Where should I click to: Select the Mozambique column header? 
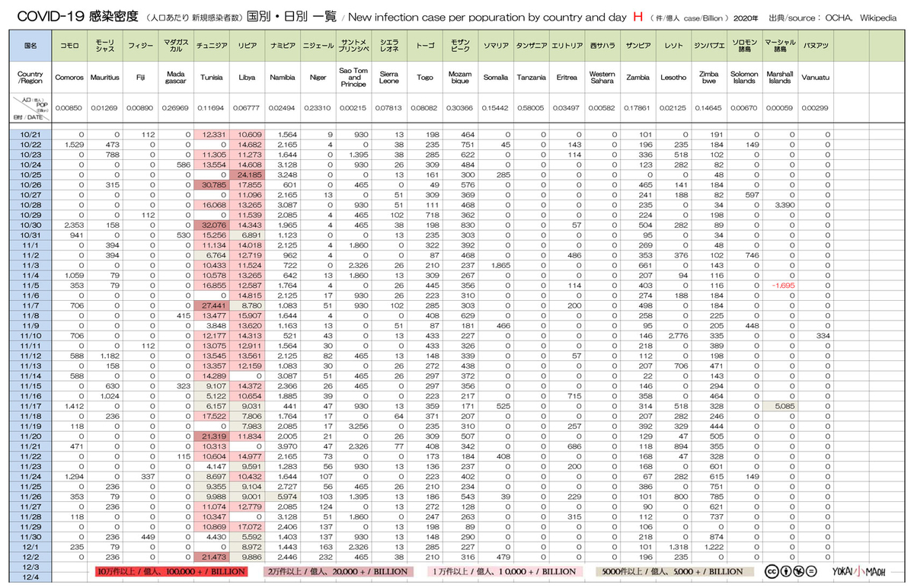[460, 77]
